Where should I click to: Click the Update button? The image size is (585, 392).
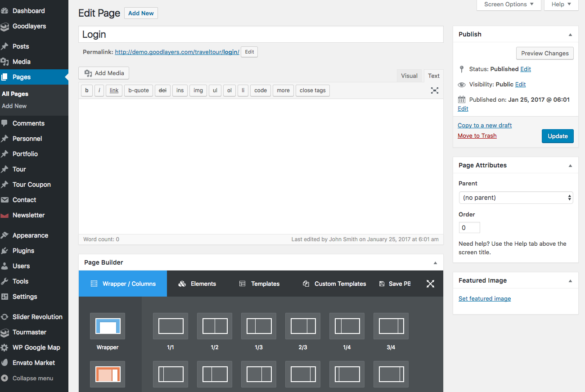tap(557, 136)
